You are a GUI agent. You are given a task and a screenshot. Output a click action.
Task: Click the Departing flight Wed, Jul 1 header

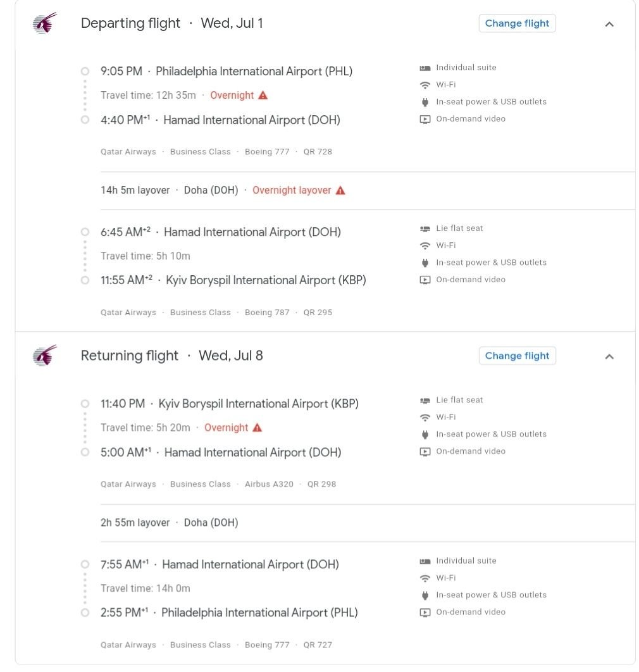tap(171, 23)
